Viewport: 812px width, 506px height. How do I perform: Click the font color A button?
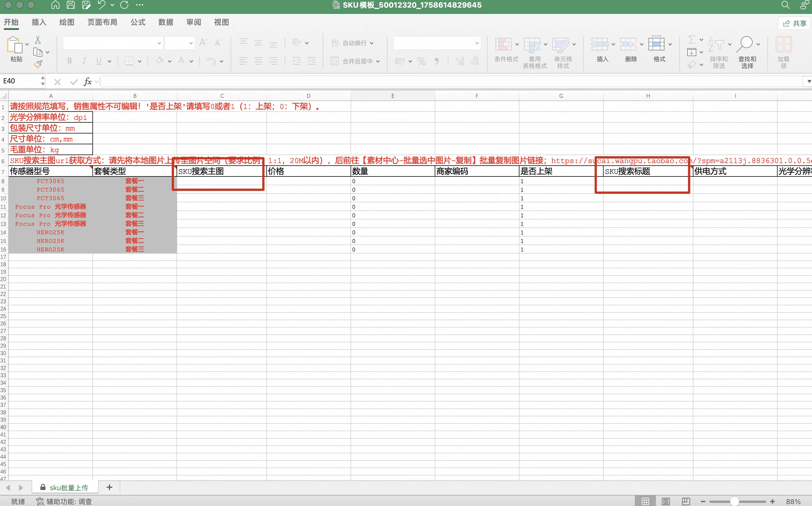pos(181,61)
